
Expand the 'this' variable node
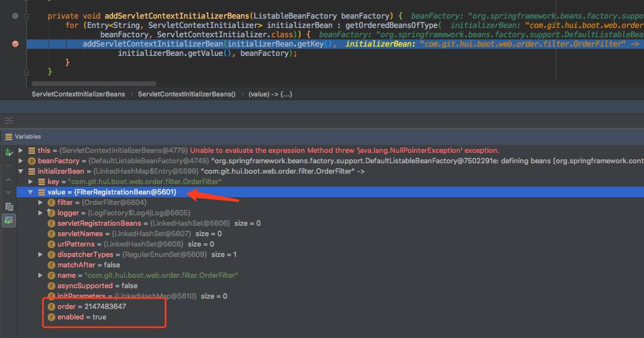point(21,150)
